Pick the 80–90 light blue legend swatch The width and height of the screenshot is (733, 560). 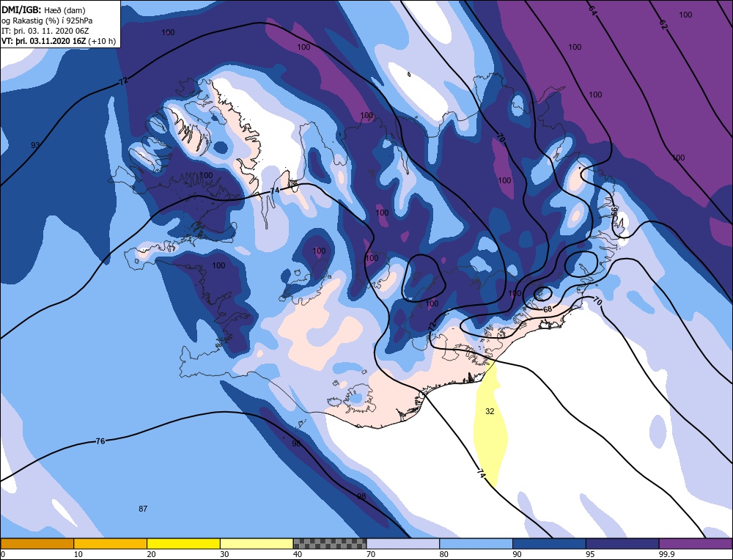(476, 544)
